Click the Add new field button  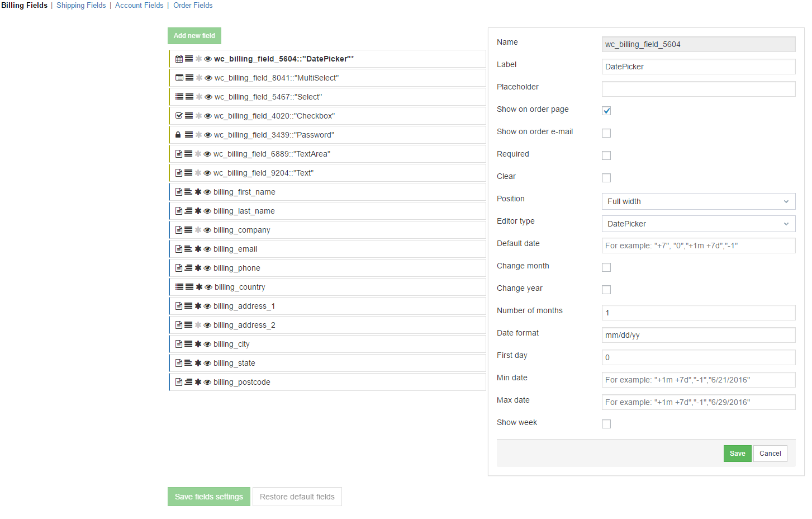coord(194,36)
